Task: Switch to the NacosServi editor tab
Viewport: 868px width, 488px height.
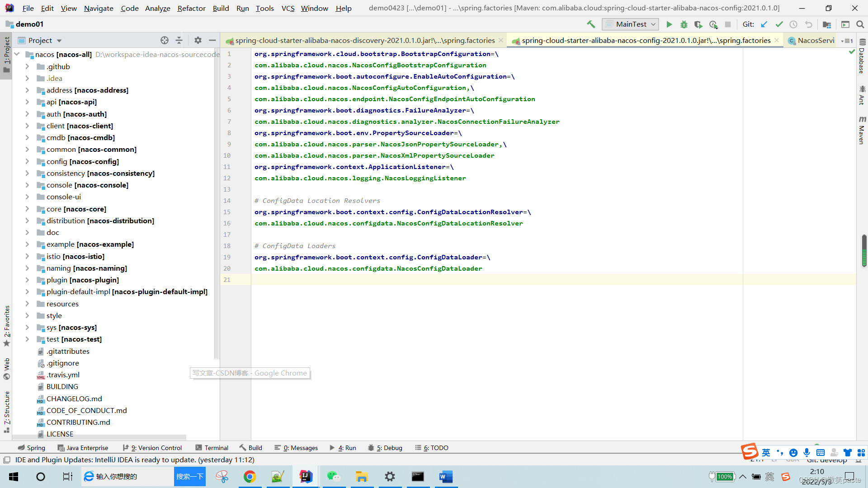Action: coord(812,41)
